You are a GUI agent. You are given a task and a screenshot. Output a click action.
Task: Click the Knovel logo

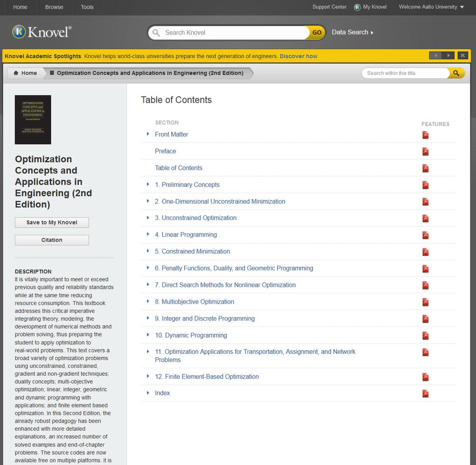42,32
